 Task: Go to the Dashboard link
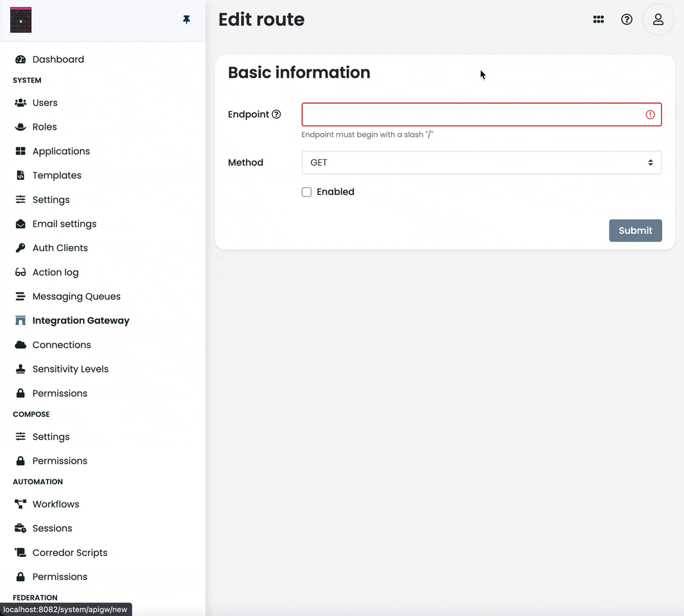click(58, 59)
